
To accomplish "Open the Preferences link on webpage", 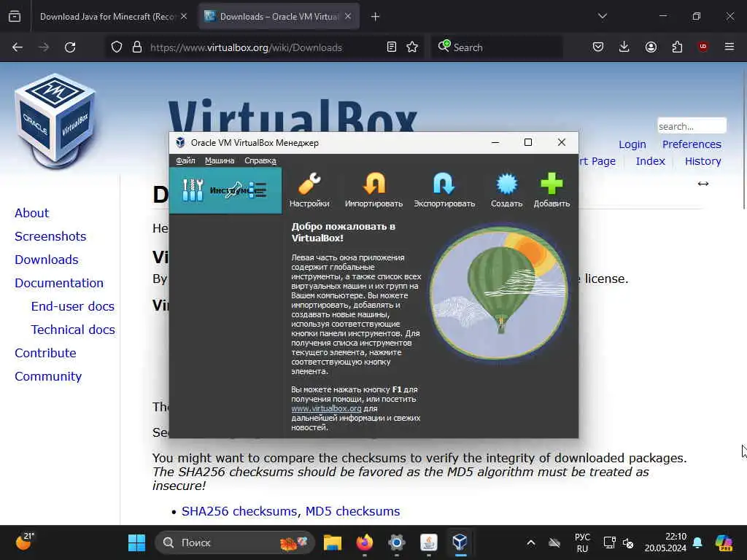I will [692, 144].
